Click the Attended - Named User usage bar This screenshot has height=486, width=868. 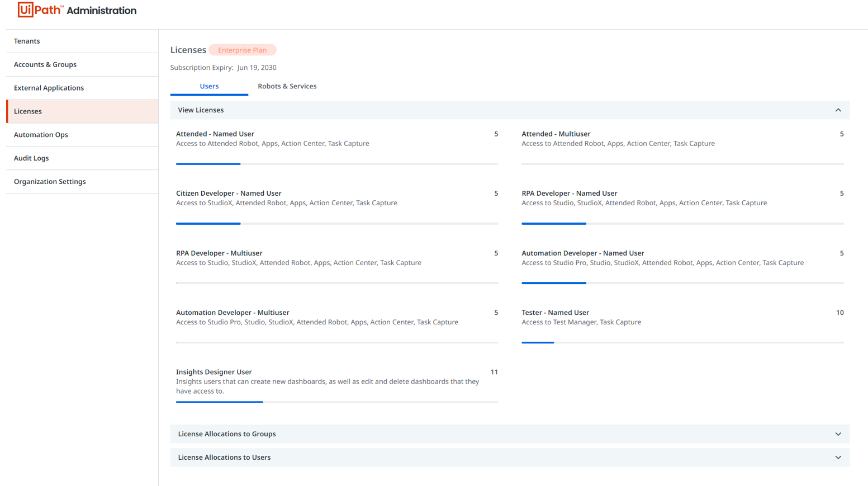click(337, 164)
